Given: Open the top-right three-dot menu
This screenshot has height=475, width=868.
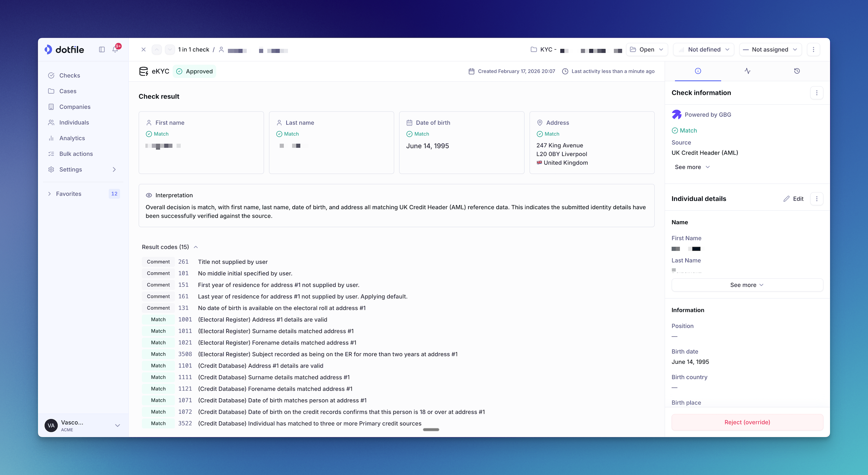Looking at the screenshot, I should [x=813, y=50].
